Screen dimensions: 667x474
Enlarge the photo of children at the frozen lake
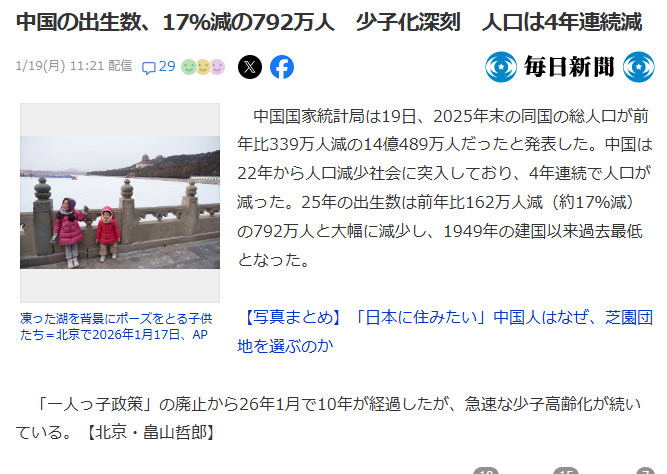pyautogui.click(x=120, y=203)
